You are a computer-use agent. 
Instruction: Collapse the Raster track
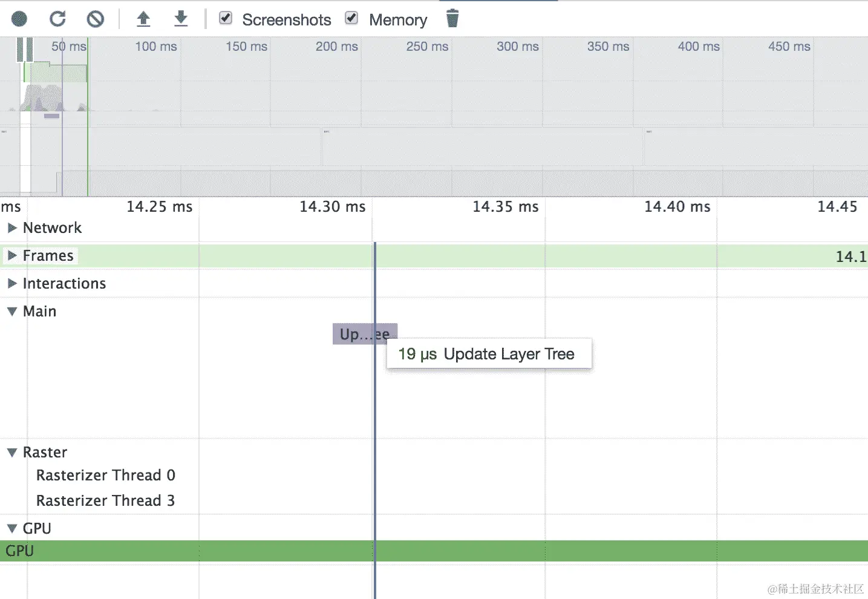coord(11,453)
